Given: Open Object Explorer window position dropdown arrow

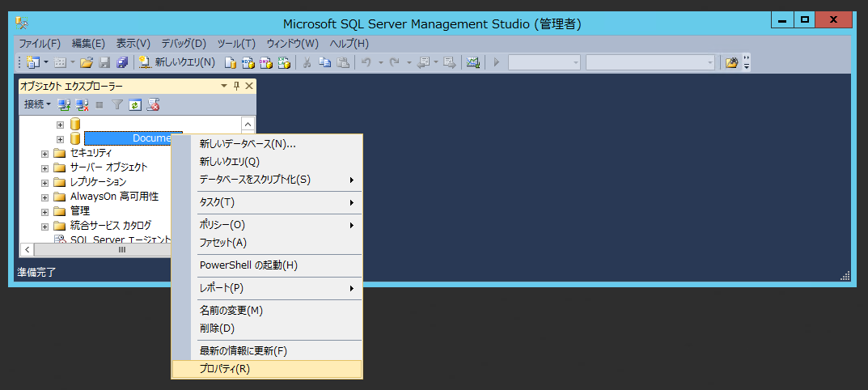Looking at the screenshot, I should (224, 86).
